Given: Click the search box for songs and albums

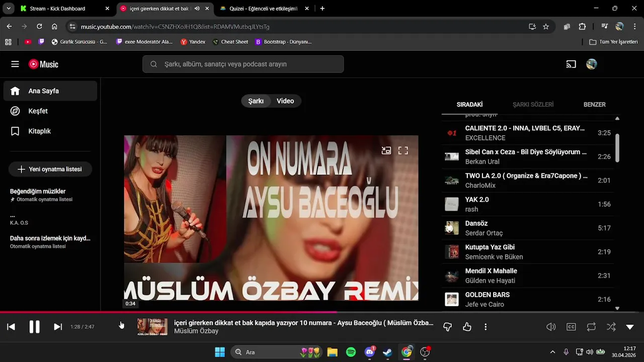Looking at the screenshot, I should 243,64.
